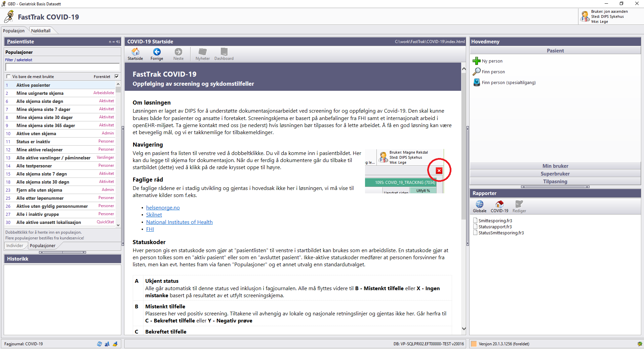Select 'Aktive uten gyldig personnummer' row

(x=60, y=206)
